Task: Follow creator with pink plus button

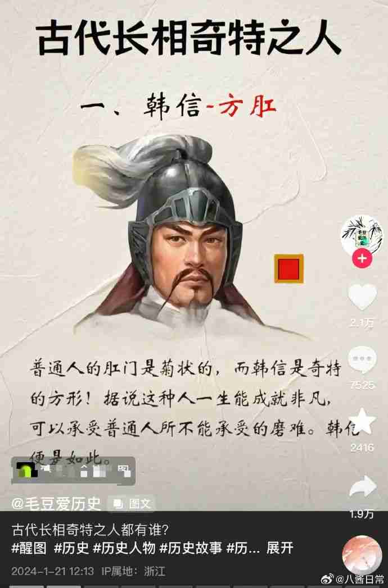Action: [362, 258]
